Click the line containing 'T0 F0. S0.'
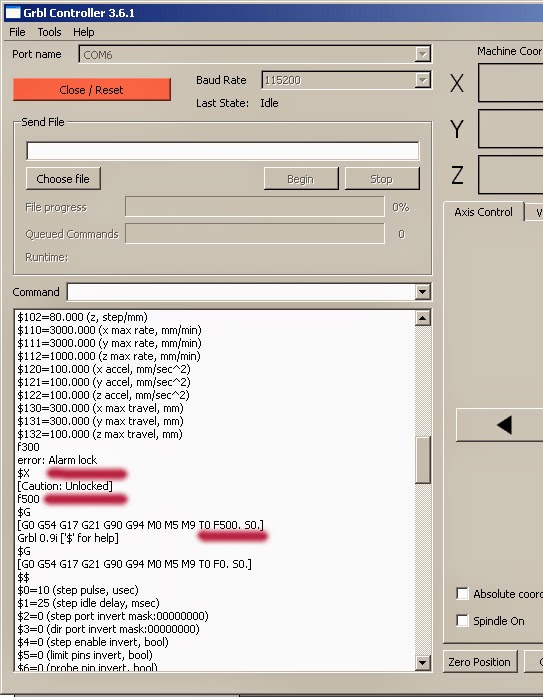 click(134, 564)
